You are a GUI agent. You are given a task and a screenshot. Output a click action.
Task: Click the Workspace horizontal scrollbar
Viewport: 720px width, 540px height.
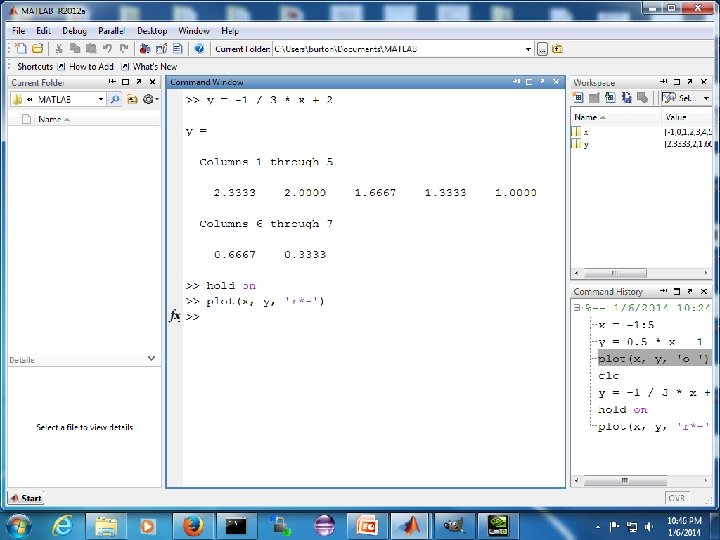coord(641,273)
